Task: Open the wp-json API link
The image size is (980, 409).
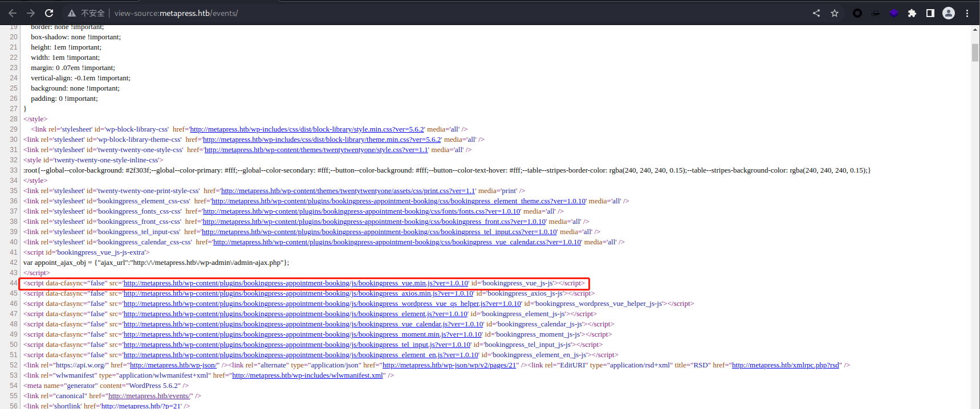Action: pos(173,365)
